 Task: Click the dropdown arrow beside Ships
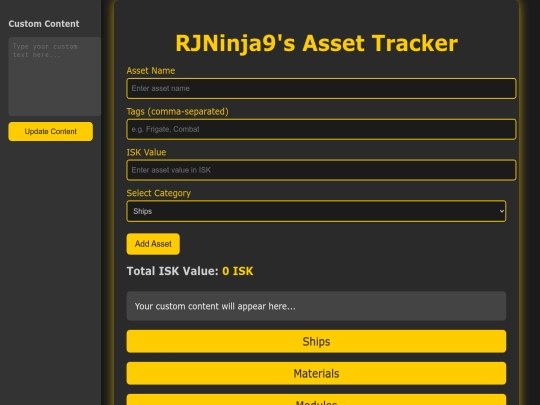point(501,211)
